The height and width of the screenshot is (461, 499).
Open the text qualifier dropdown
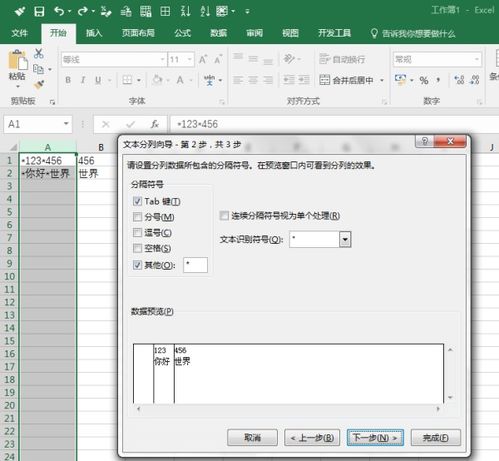click(345, 239)
